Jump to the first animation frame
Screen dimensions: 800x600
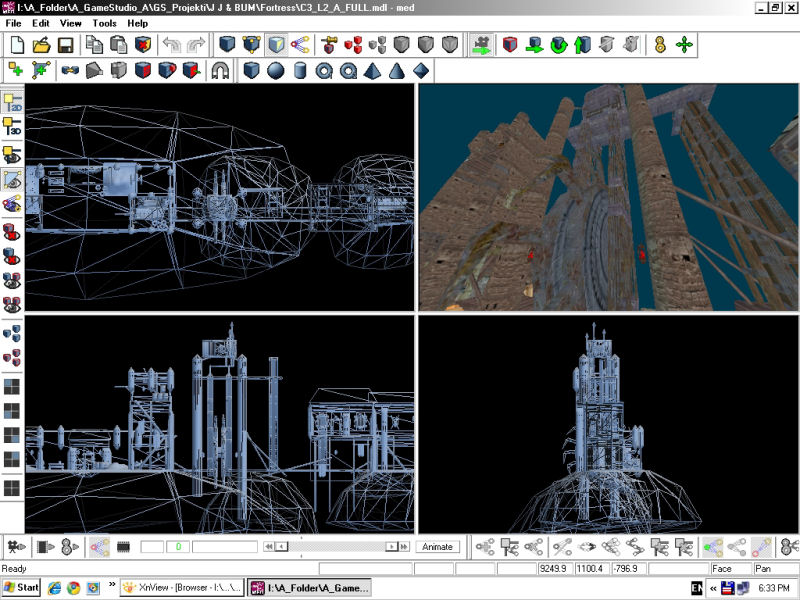(268, 547)
